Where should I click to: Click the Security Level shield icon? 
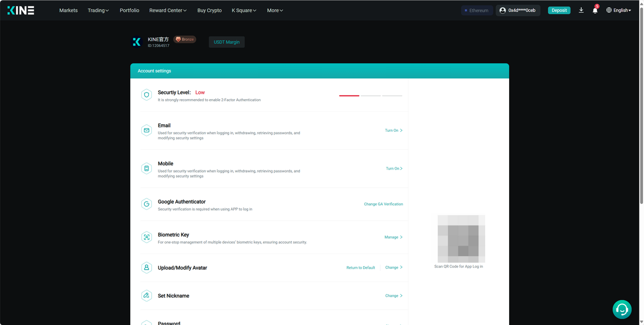coord(146,95)
